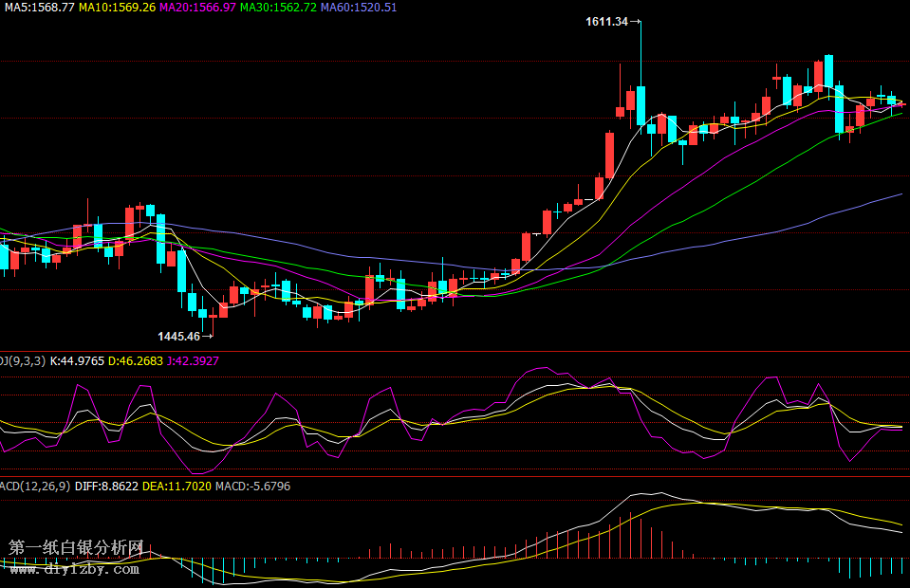Select the cyan candlestick below the 1611.34 peak
Viewport: 910px width, 588px height.
point(641,105)
